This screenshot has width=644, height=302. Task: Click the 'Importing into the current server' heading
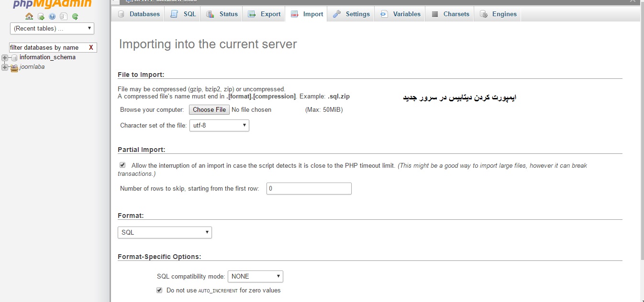[208, 44]
